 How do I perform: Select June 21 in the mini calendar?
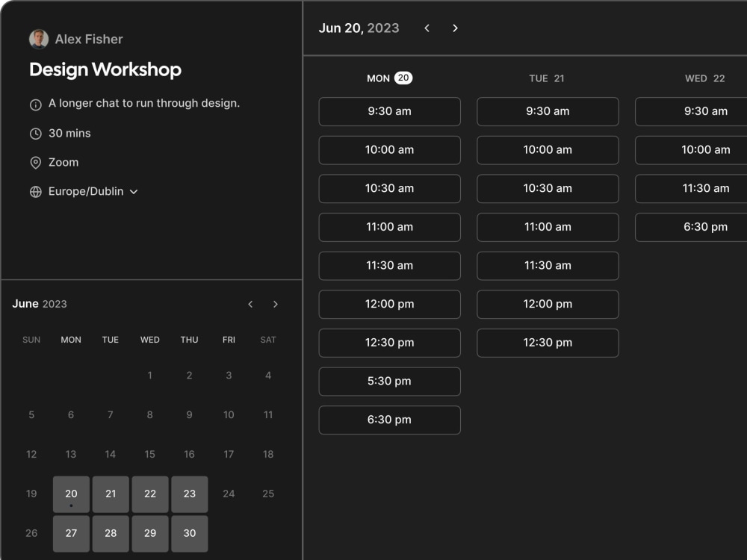click(x=111, y=494)
